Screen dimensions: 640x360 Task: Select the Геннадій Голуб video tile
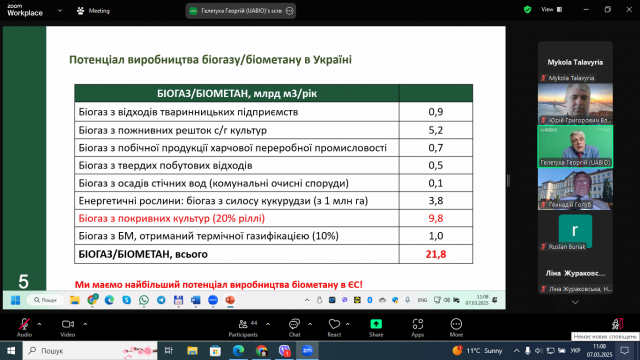click(575, 189)
